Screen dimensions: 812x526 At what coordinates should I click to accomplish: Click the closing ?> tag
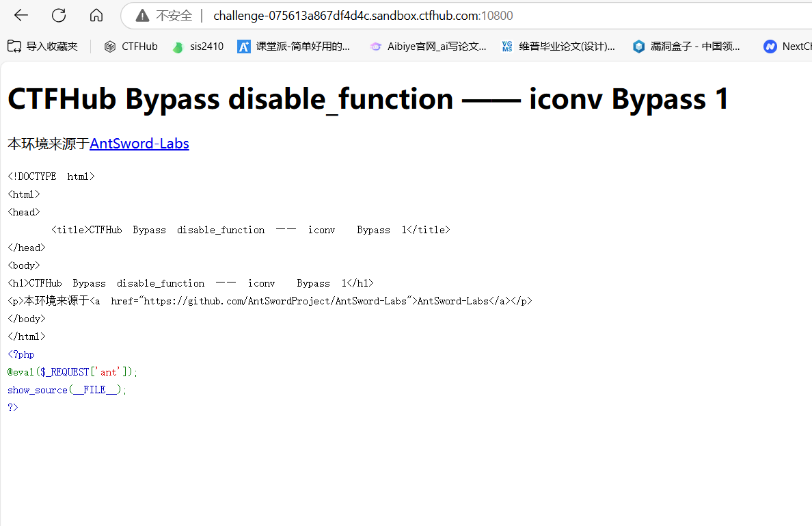pyautogui.click(x=13, y=408)
